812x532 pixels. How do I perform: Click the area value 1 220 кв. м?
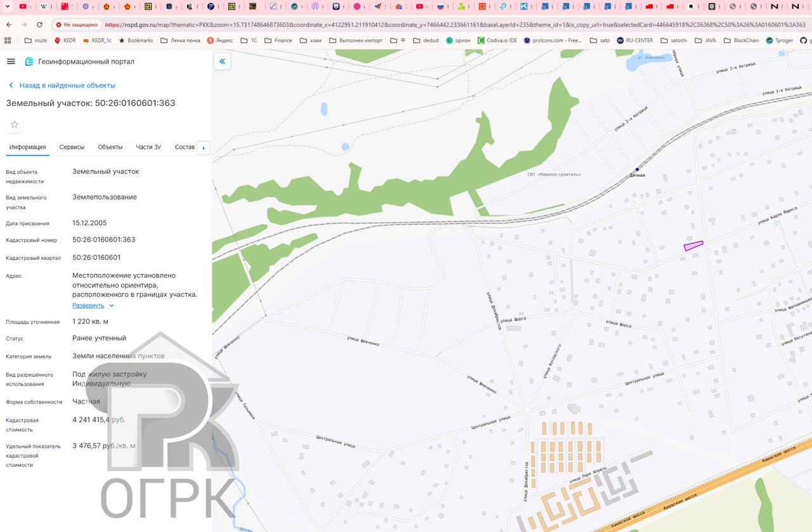90,321
